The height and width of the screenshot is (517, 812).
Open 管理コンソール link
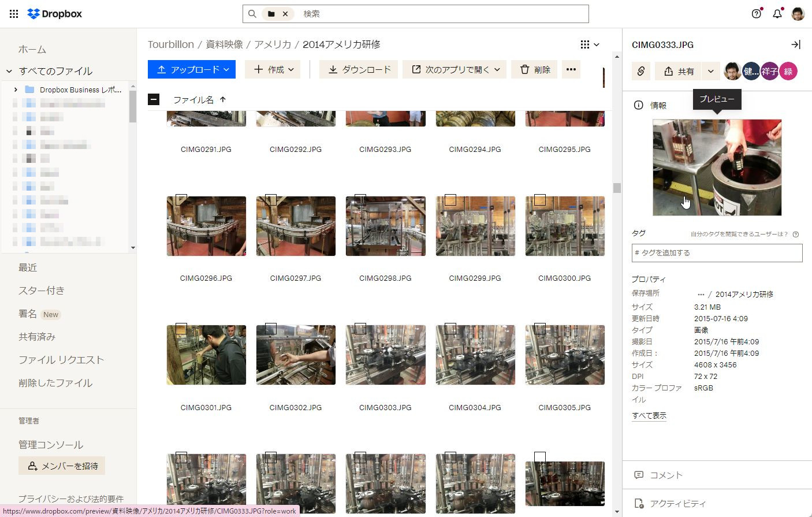(x=51, y=445)
